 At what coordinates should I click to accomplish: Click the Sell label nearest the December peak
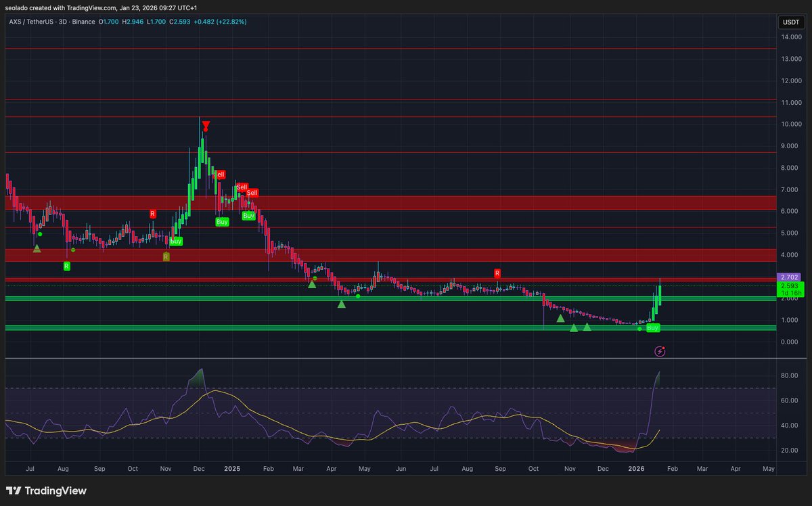click(219, 174)
